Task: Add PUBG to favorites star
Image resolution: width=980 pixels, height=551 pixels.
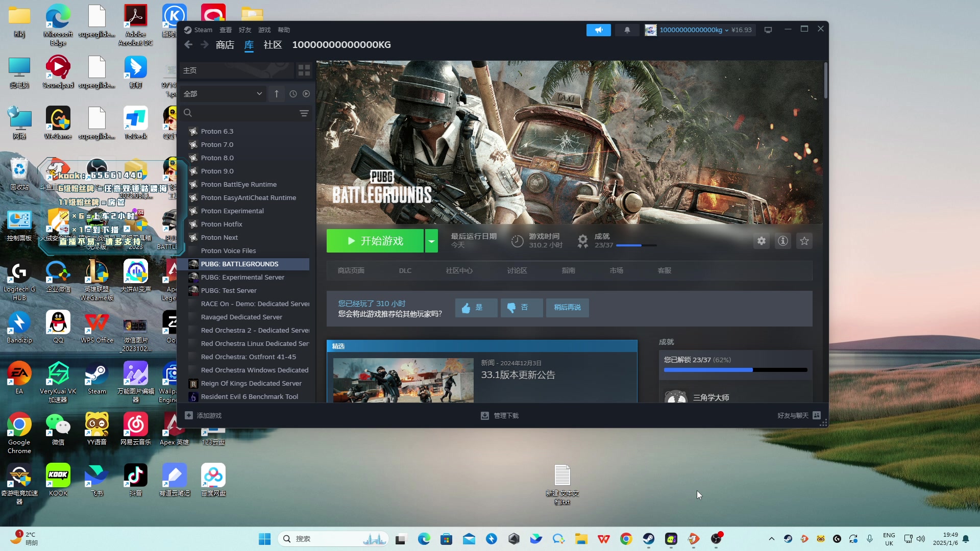Action: pyautogui.click(x=804, y=241)
